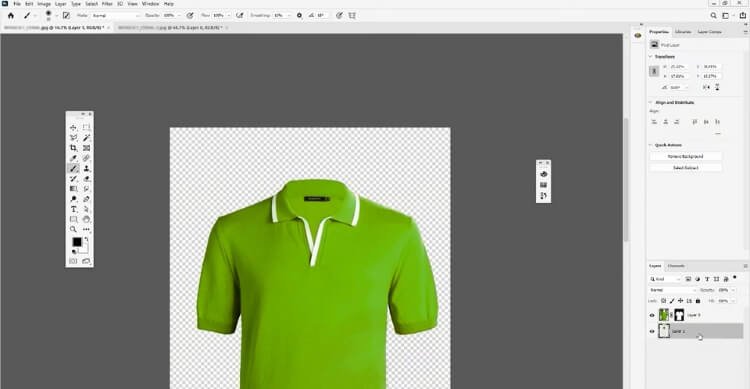Image resolution: width=750 pixels, height=389 pixels.
Task: Select the Gradient tool
Action: pos(73,189)
